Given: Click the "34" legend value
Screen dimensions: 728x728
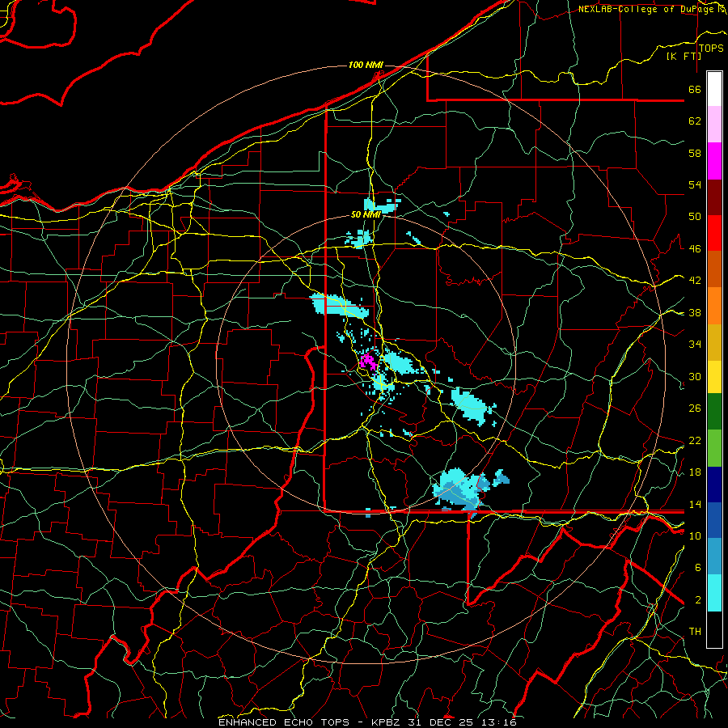Looking at the screenshot, I should point(695,344).
